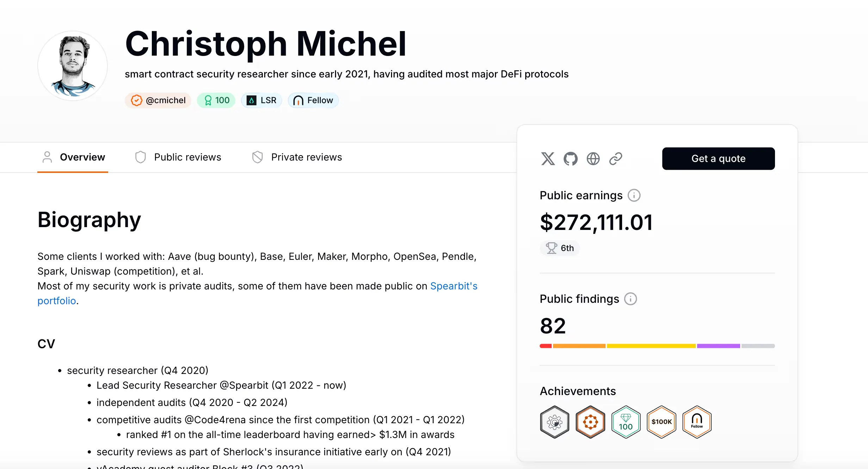Screen dimensions: 868x469
Task: Click the $272,111.01 earnings value
Action: click(x=596, y=223)
